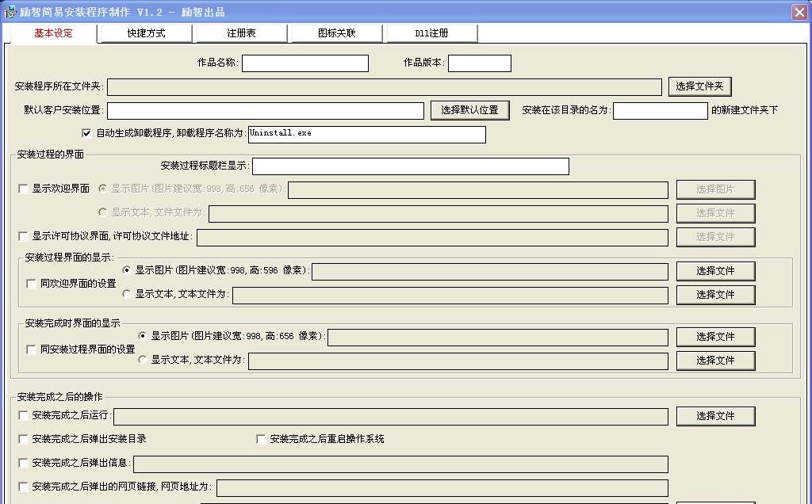
Task: Enable 同欢迎界面的设置 for install screen
Action: pos(30,283)
